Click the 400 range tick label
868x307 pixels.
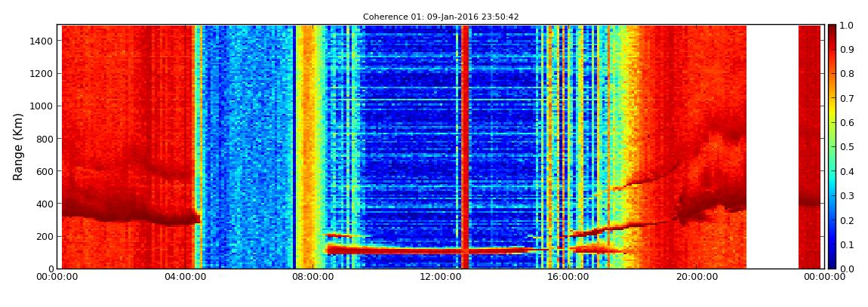pos(46,204)
